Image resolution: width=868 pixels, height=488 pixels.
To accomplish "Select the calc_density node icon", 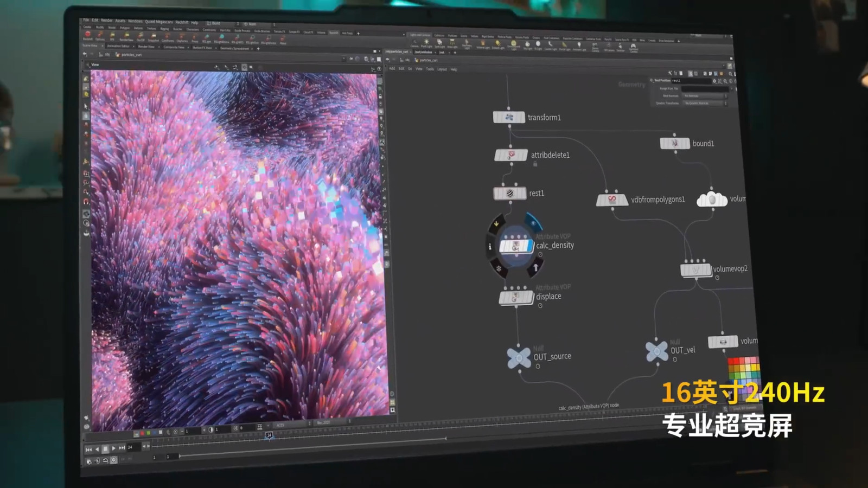I will [516, 246].
